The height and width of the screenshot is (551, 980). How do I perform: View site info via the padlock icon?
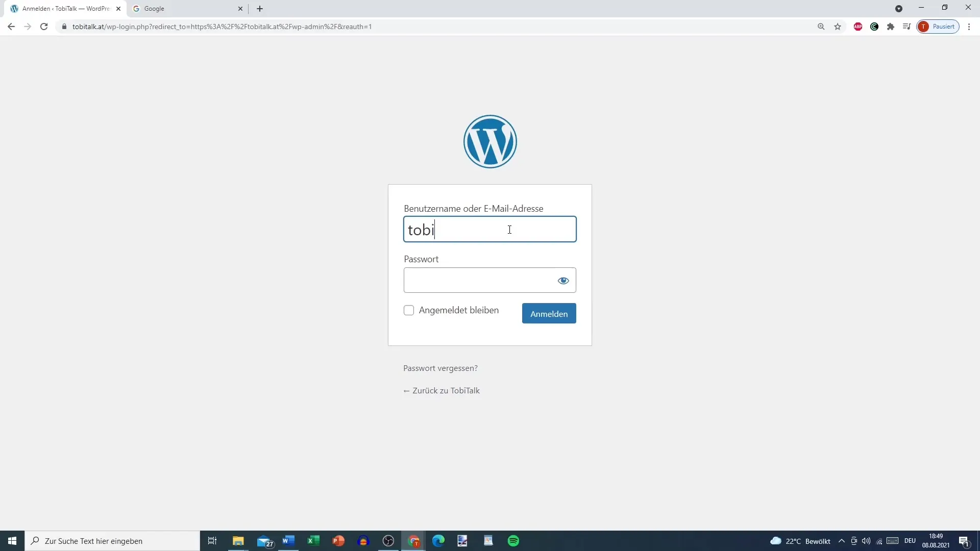pos(64,27)
